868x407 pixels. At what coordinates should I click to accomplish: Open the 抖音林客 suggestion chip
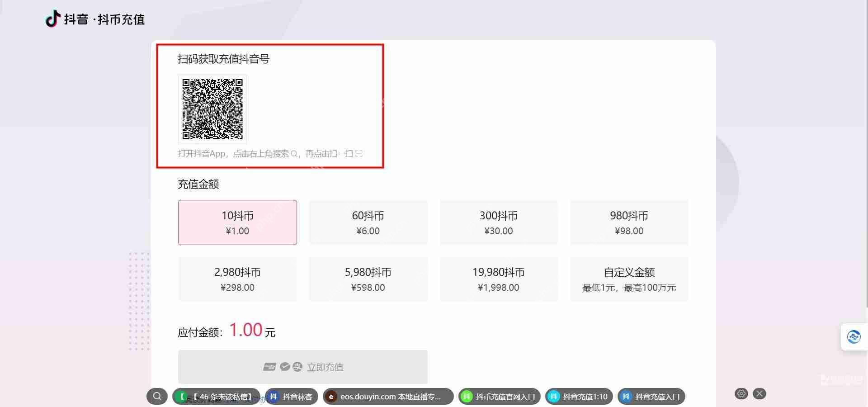tap(292, 397)
